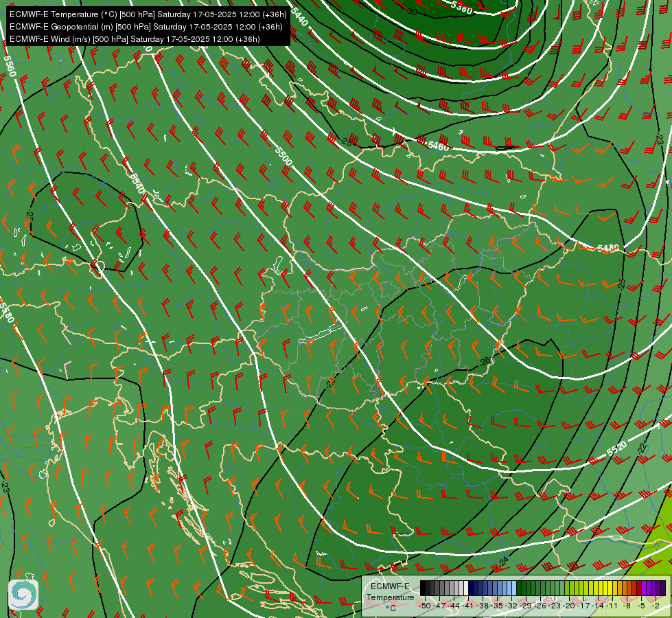Select the ECMWF-E Geopotential (m) title line
The width and height of the screenshot is (672, 618).
[x=146, y=27]
